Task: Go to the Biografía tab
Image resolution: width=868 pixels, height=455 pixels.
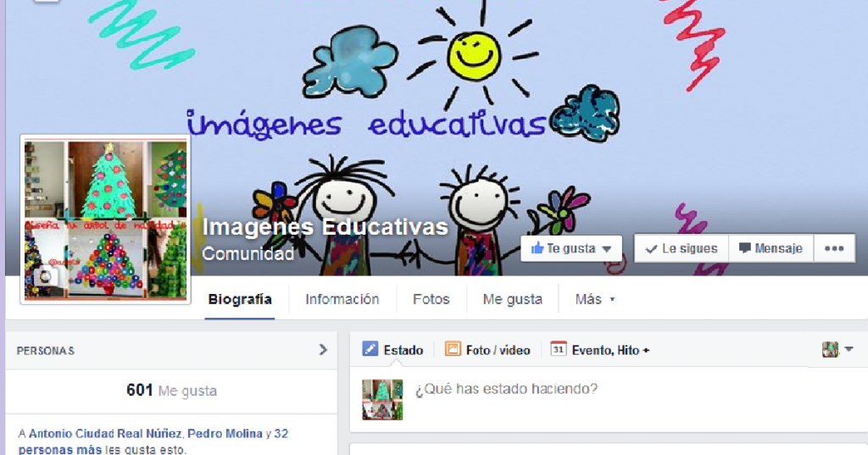Action: click(240, 299)
